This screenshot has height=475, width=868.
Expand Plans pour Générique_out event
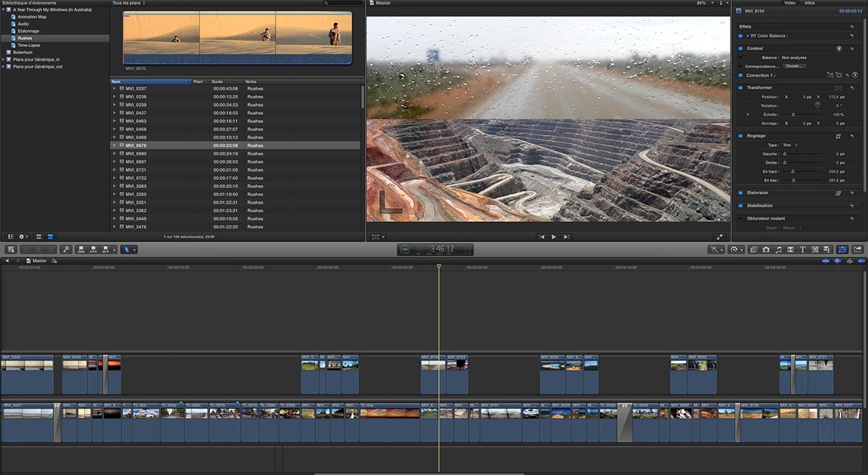coord(4,67)
